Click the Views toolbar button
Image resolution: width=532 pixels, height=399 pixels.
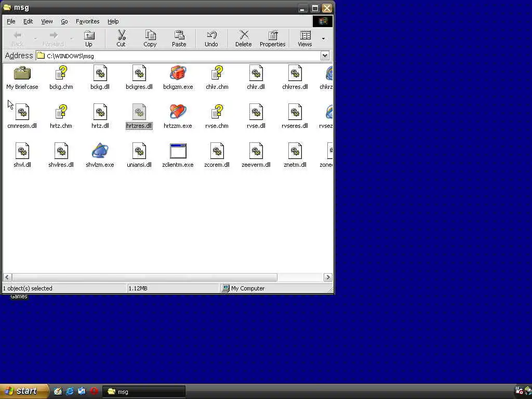(x=304, y=38)
